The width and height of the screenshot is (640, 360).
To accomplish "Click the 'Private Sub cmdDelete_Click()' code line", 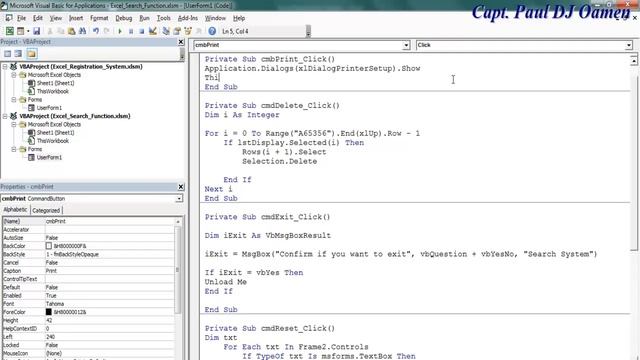I will 272,106.
